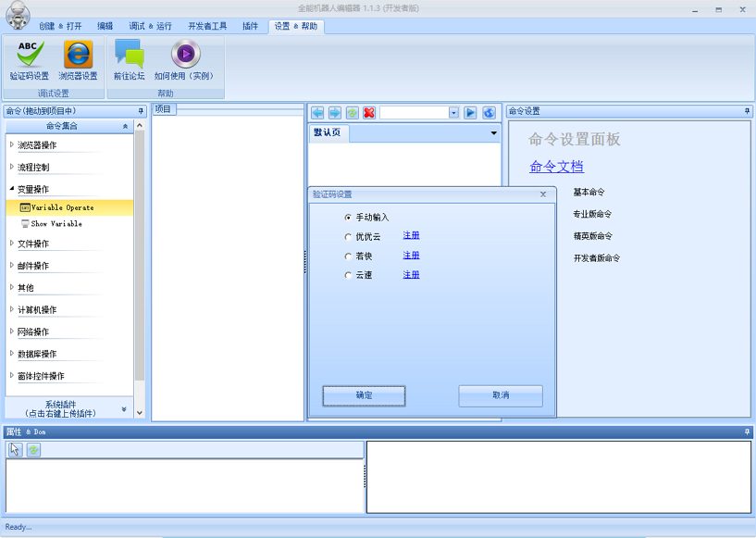
Task: Minimize the editor window
Action: [695, 9]
